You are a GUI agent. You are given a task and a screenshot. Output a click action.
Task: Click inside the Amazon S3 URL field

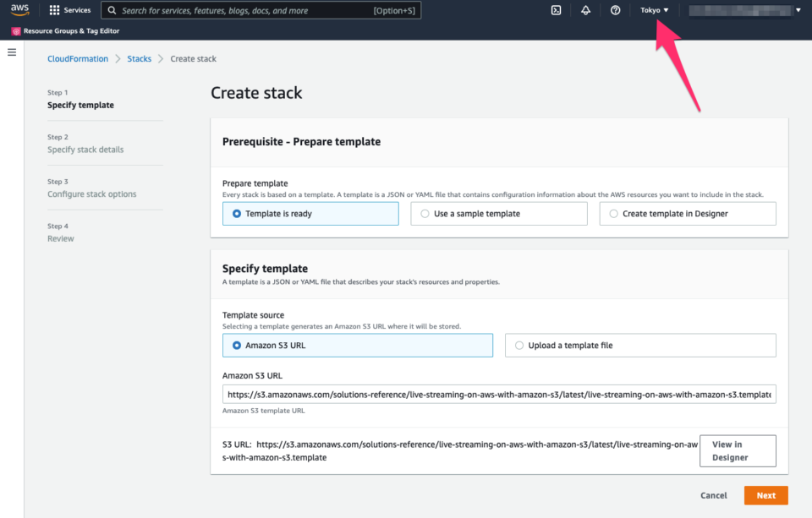click(497, 394)
